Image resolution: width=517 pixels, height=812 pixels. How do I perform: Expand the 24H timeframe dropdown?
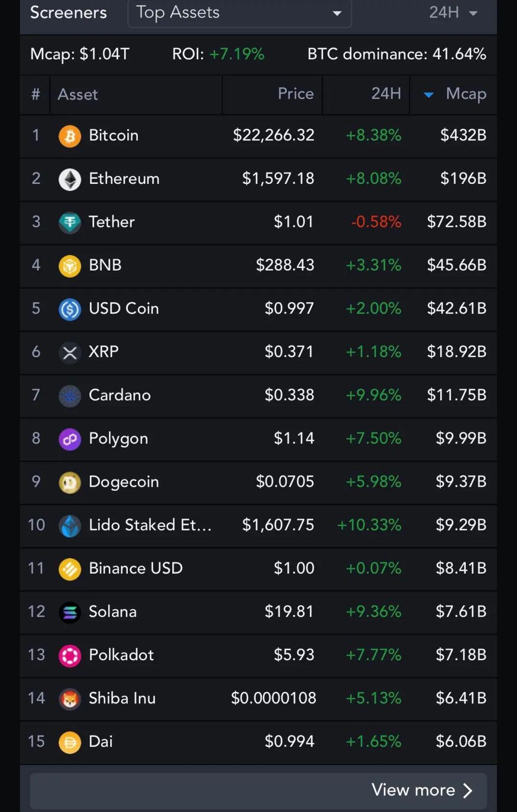[x=453, y=13]
